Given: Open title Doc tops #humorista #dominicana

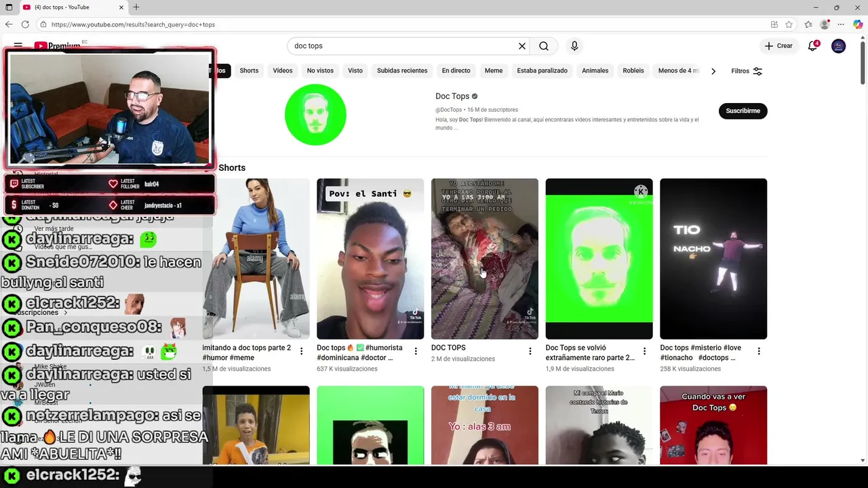Looking at the screenshot, I should pos(359,352).
